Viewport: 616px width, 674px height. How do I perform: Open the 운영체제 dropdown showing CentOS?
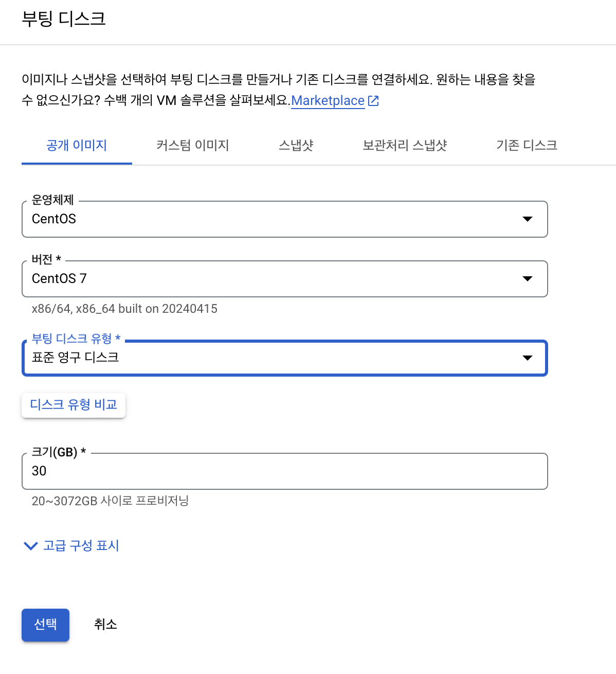coord(285,219)
